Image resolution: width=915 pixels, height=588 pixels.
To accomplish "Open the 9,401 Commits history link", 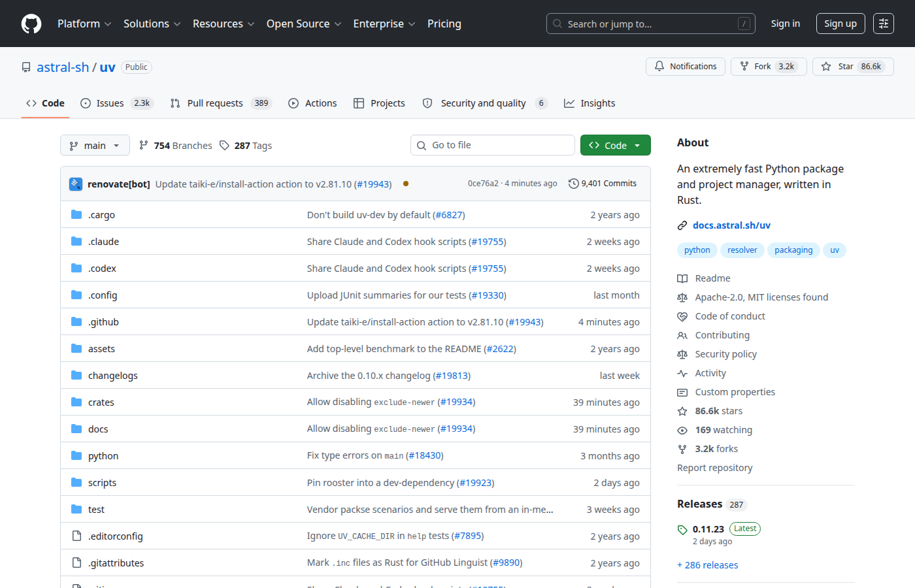I will click(603, 184).
